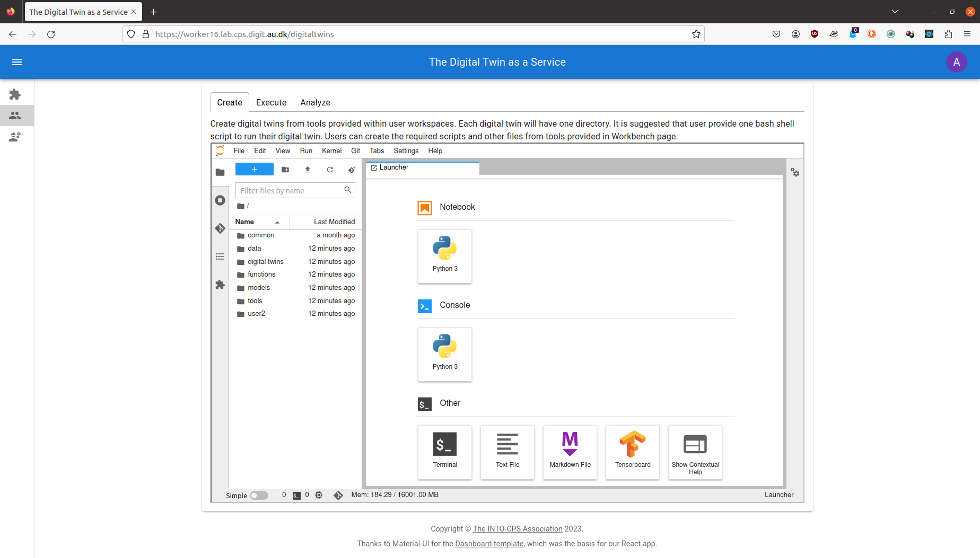Open the Table of Contents side tab

220,256
